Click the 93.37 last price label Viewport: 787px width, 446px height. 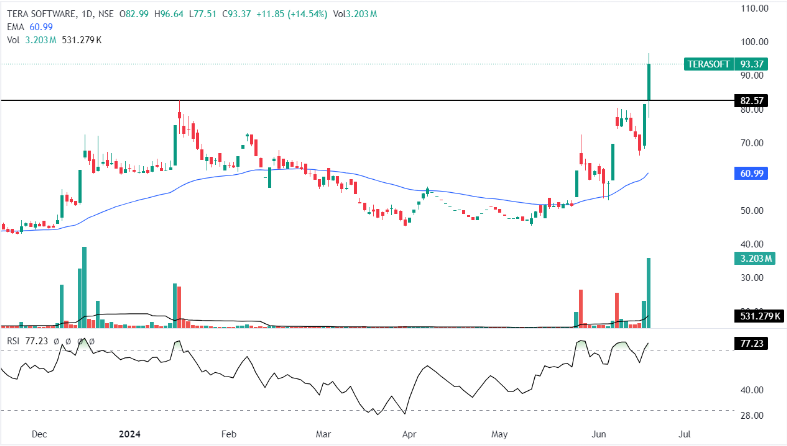click(x=751, y=63)
